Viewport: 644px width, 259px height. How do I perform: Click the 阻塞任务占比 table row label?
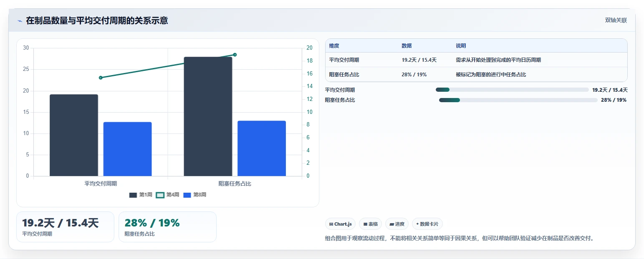tap(344, 75)
